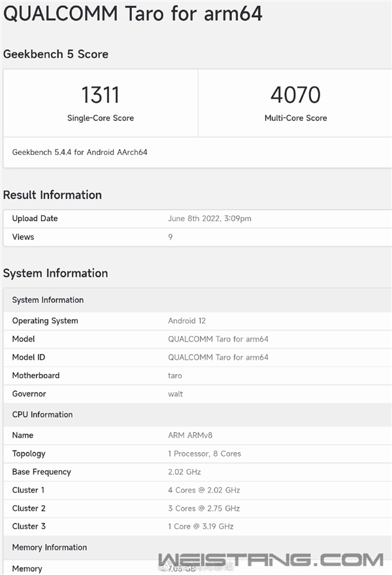Screen dimensions: 392x575
Task: Select the Cluster 3 value 1 Core @ 3.19 GHz
Action: [201, 527]
